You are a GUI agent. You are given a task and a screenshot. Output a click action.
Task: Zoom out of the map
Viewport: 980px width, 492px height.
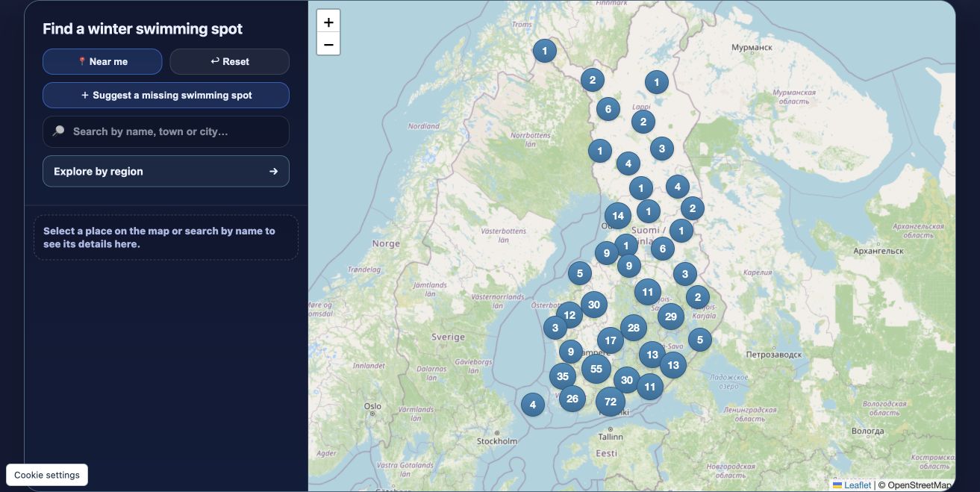(x=328, y=44)
